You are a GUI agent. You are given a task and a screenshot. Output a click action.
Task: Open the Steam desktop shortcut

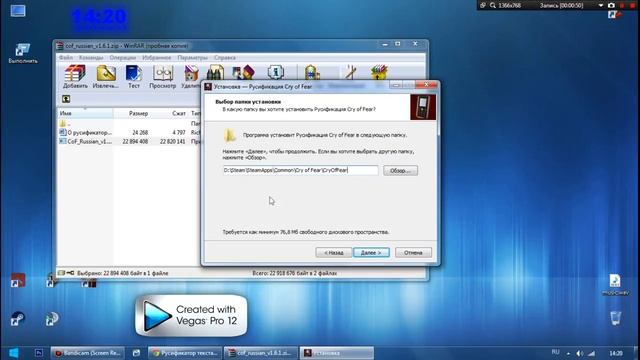17,318
